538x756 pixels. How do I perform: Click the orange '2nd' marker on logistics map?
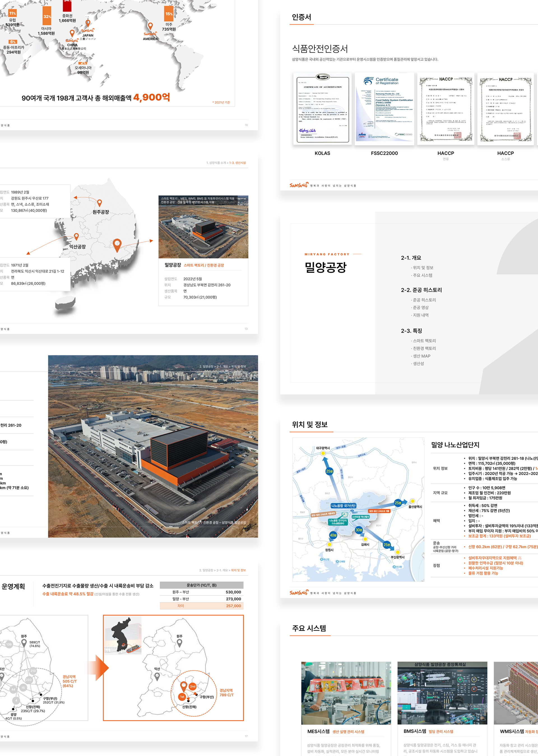pyautogui.click(x=193, y=687)
